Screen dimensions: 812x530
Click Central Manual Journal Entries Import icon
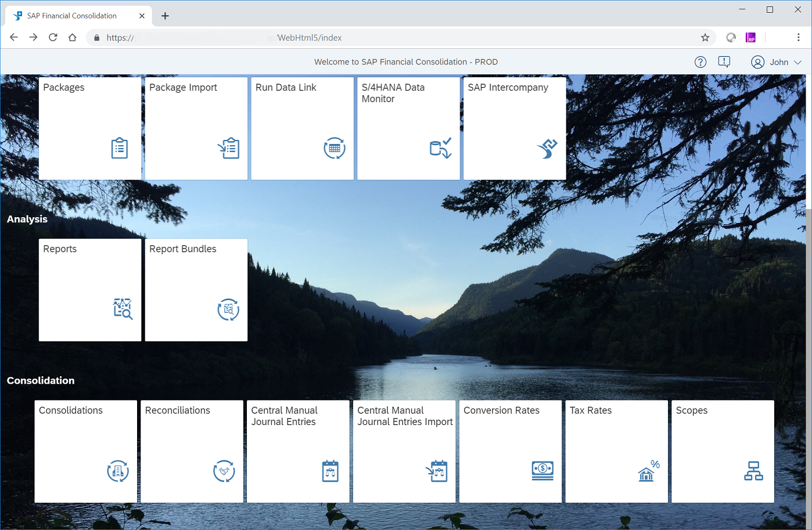436,471
